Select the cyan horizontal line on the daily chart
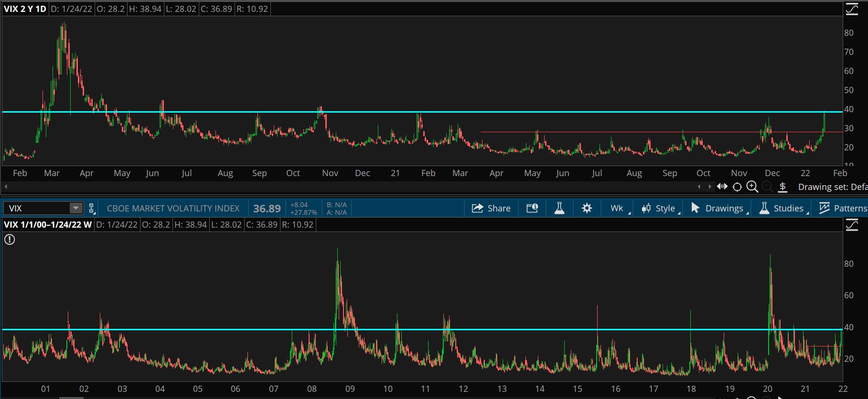 (422, 112)
